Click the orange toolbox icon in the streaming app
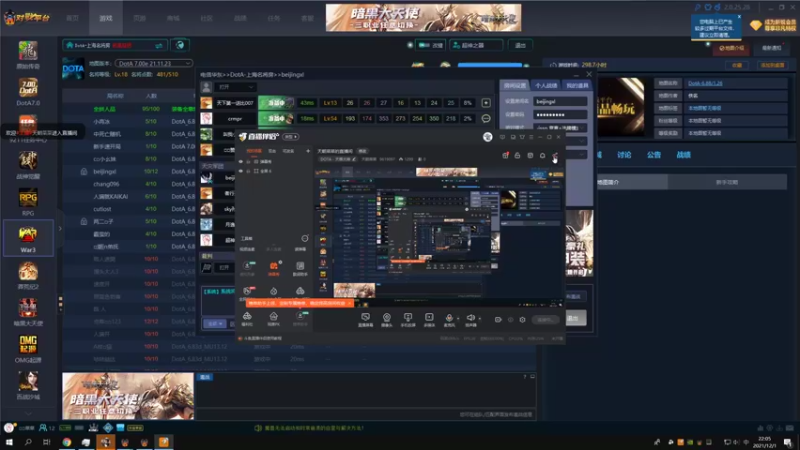The image size is (800, 450). (x=273, y=267)
